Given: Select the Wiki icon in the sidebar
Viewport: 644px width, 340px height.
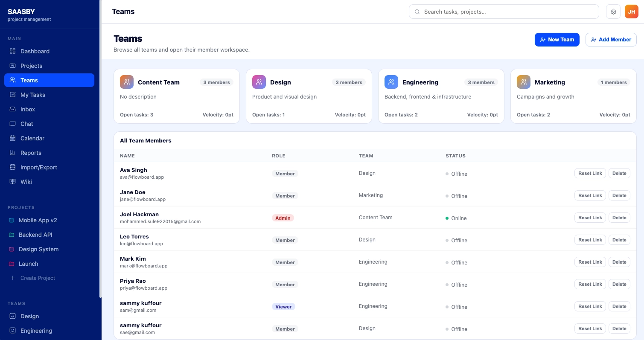Looking at the screenshot, I should pyautogui.click(x=12, y=182).
